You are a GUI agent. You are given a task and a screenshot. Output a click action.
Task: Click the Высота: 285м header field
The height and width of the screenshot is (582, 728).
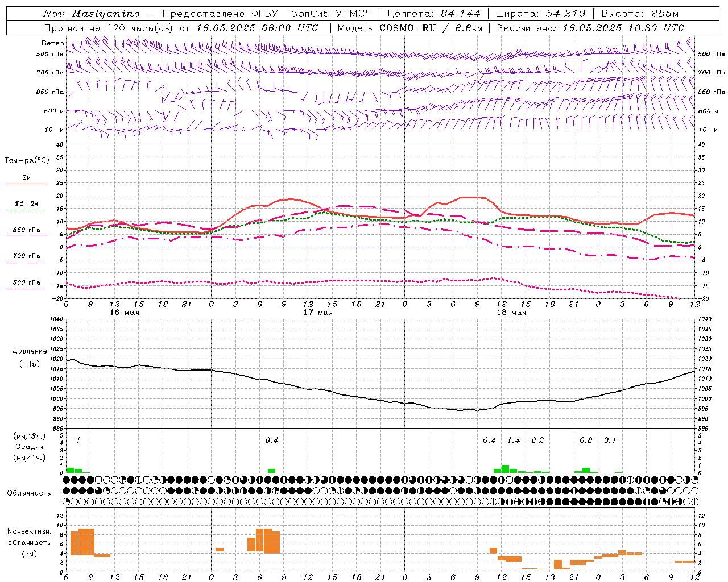[640, 14]
